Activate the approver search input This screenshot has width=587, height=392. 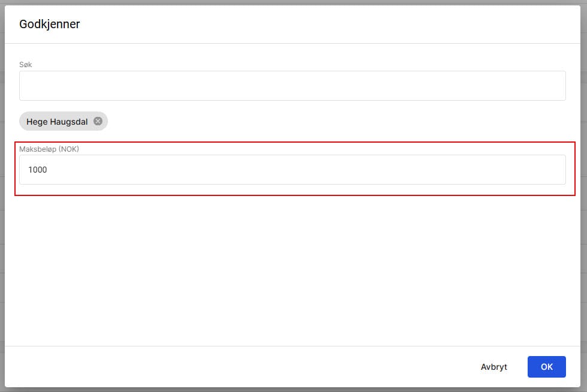pyautogui.click(x=292, y=86)
